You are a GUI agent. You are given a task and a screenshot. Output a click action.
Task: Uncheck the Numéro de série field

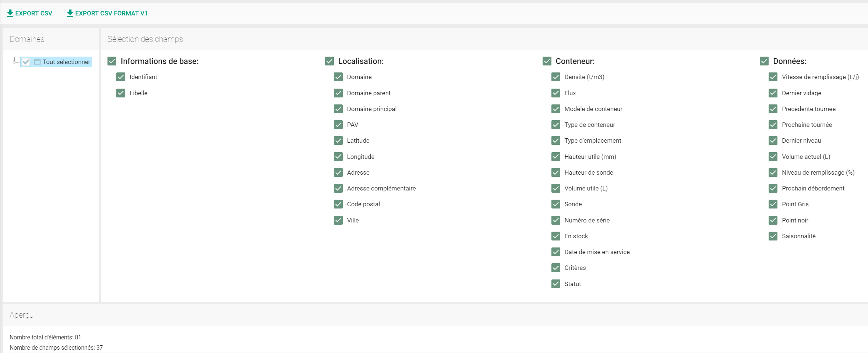(556, 220)
